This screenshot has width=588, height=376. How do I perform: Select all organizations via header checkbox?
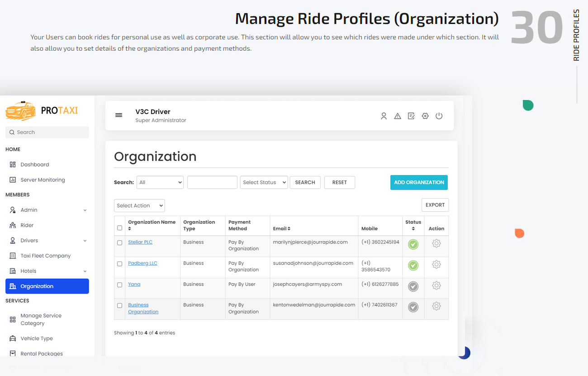tap(119, 228)
